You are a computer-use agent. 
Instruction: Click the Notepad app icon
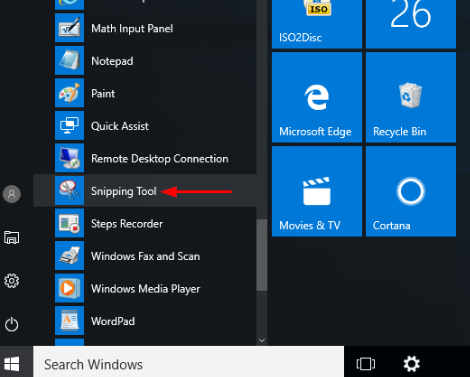coord(69,61)
